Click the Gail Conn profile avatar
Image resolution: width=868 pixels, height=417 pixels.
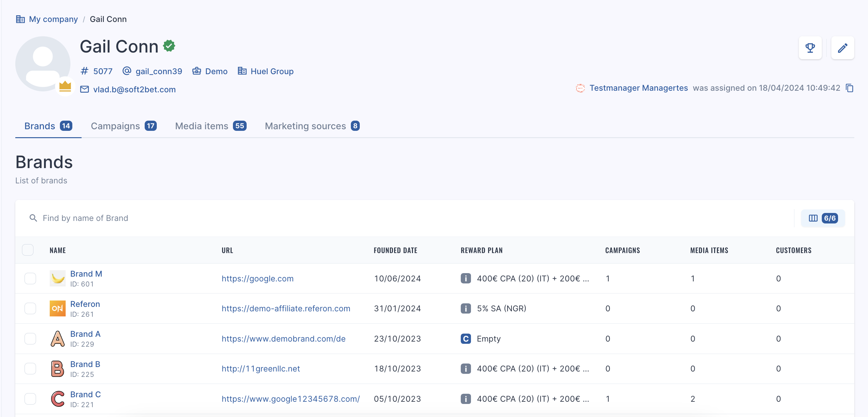pos(43,64)
